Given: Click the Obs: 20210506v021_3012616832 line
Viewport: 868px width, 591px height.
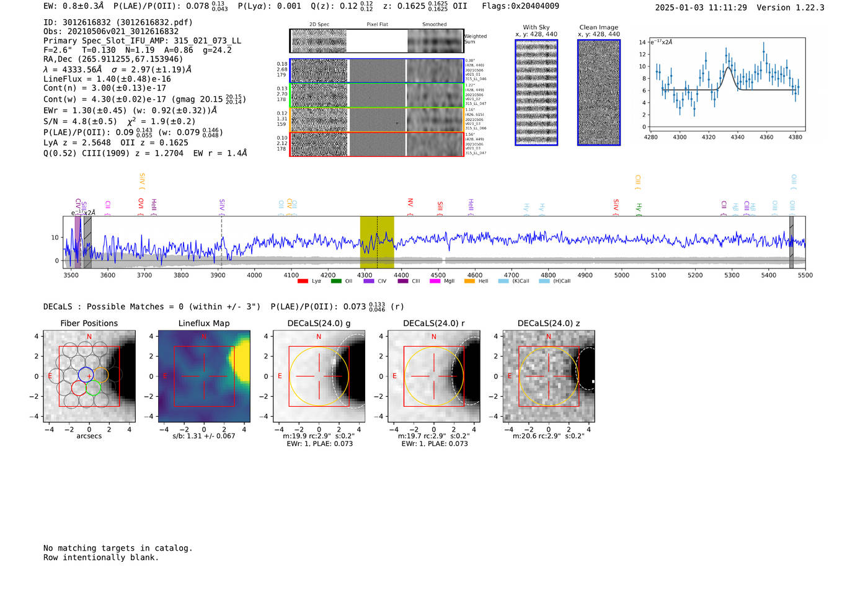Looking at the screenshot, I should pyautogui.click(x=111, y=32).
